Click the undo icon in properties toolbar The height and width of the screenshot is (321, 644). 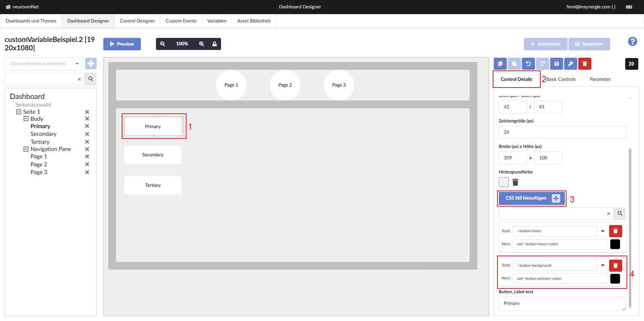coord(528,64)
